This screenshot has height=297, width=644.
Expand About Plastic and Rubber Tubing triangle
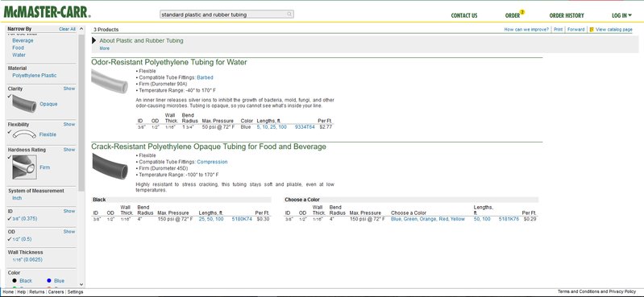point(94,40)
